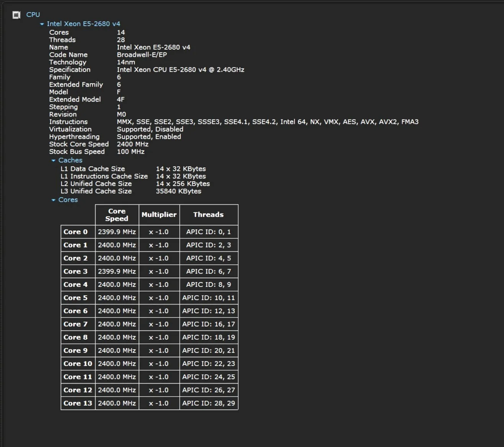Collapse the Intel Xeon E5-2680 v4 node

click(x=42, y=24)
